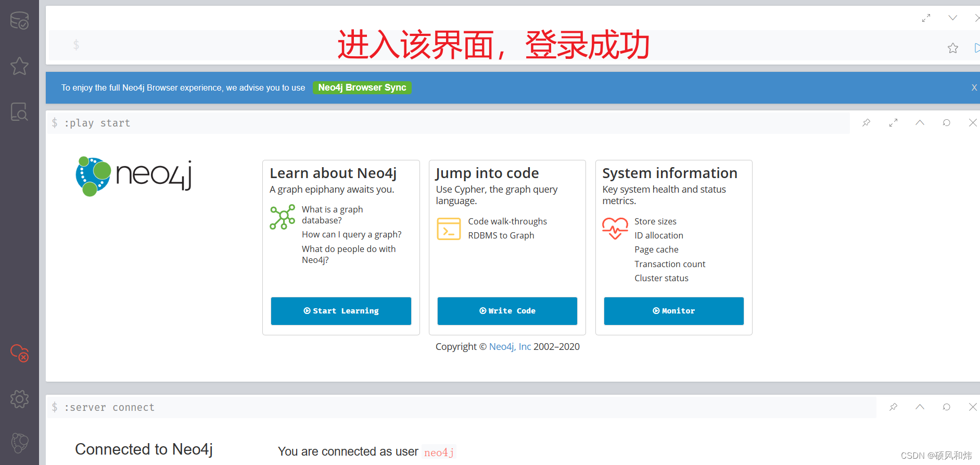Screen dimensions: 980x465
Task: Dismiss the Browser Sync banner
Action: point(974,87)
